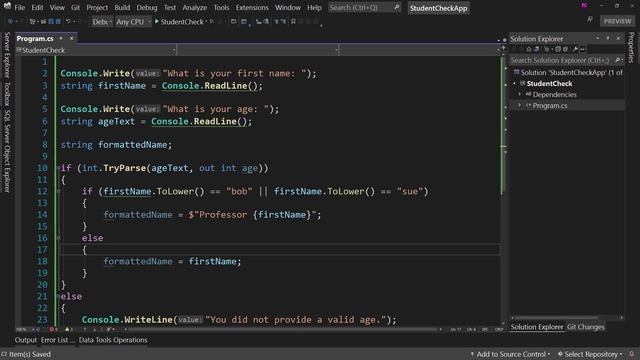The image size is (640, 360).
Task: Expand the Program.cs node in Solution Explorer
Action: pyautogui.click(x=520, y=105)
